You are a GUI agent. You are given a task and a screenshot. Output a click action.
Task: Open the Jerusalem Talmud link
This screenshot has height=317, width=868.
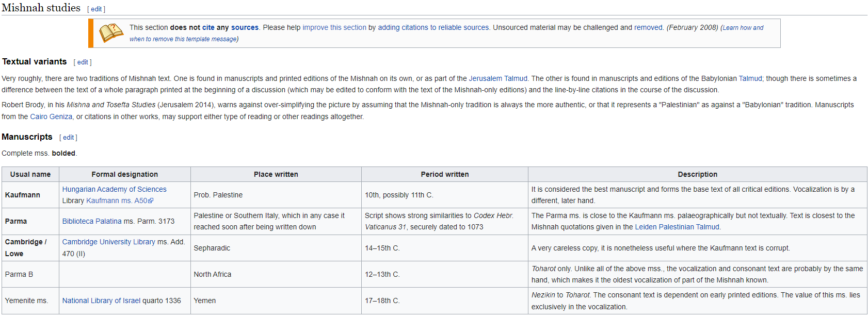click(498, 79)
